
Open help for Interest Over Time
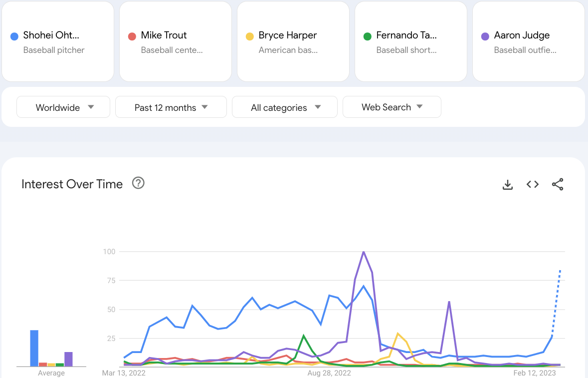138,183
